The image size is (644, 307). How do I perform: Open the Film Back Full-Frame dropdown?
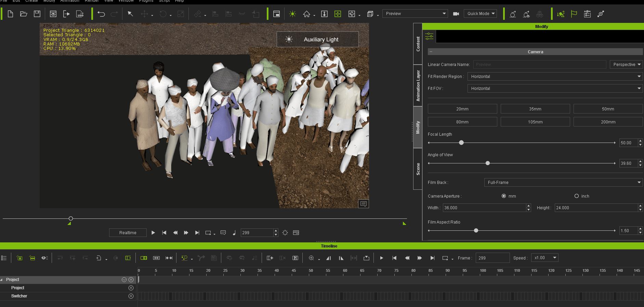point(563,183)
